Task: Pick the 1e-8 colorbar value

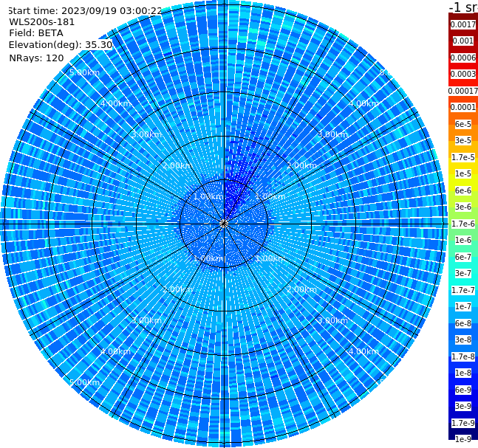Action: pos(463,373)
